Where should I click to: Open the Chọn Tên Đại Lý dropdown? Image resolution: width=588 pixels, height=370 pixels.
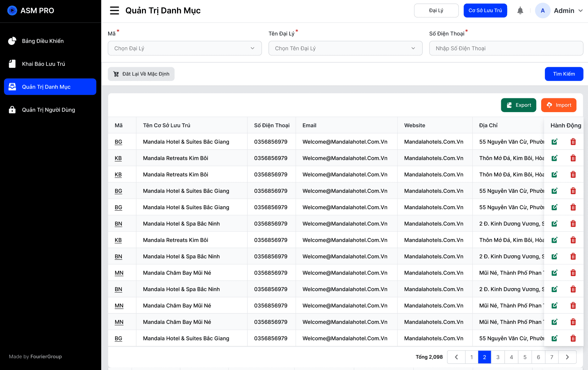coord(345,48)
